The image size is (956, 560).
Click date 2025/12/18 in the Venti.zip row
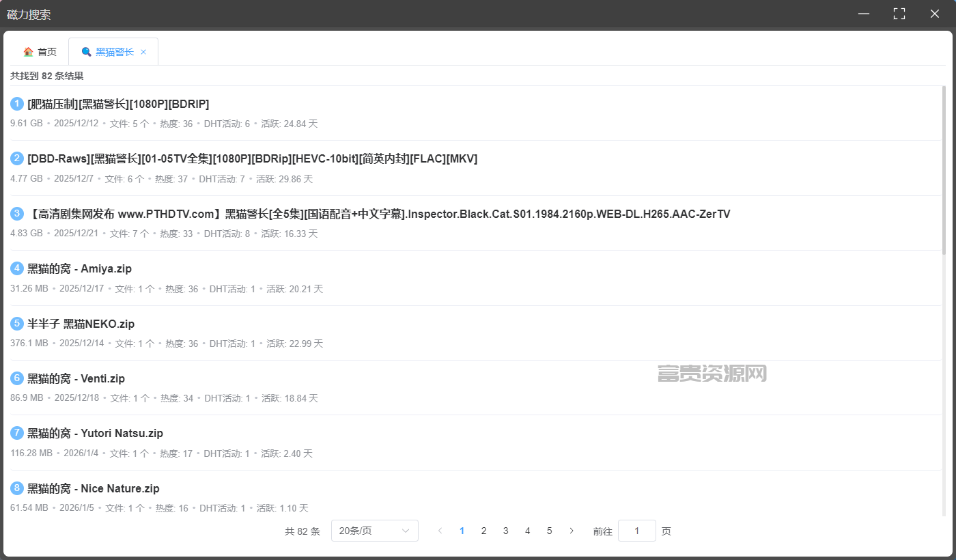[76, 398]
